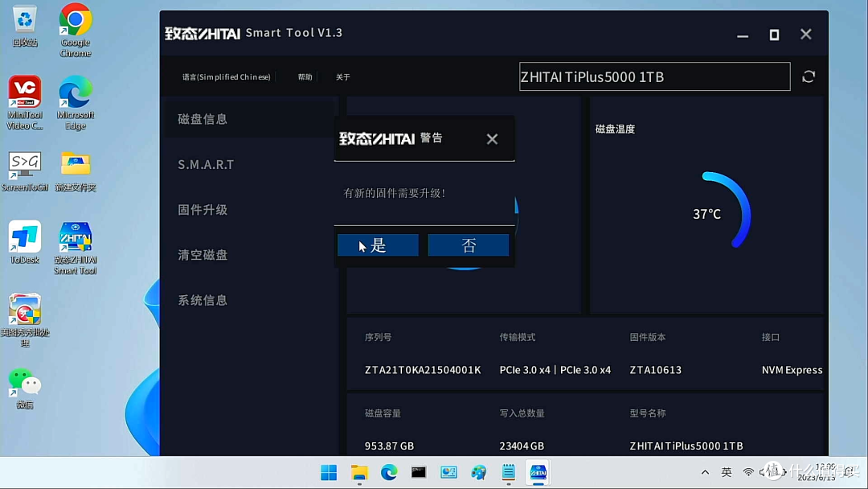Select total written 23404 GB value

pyautogui.click(x=522, y=446)
